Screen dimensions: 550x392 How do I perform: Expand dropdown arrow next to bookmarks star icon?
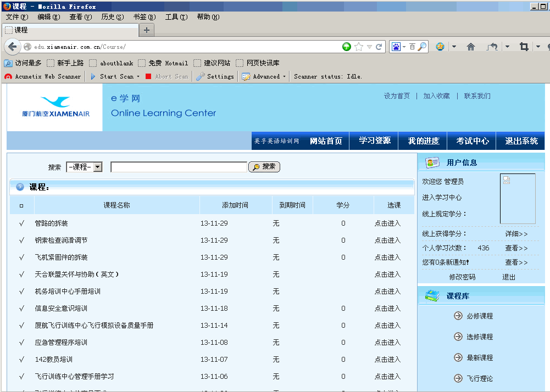coord(454,47)
